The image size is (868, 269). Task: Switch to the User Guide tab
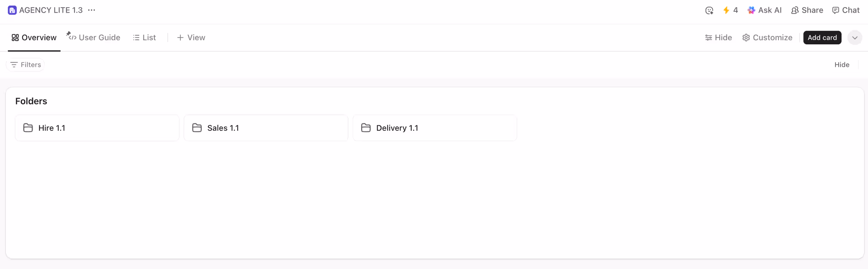tap(94, 38)
